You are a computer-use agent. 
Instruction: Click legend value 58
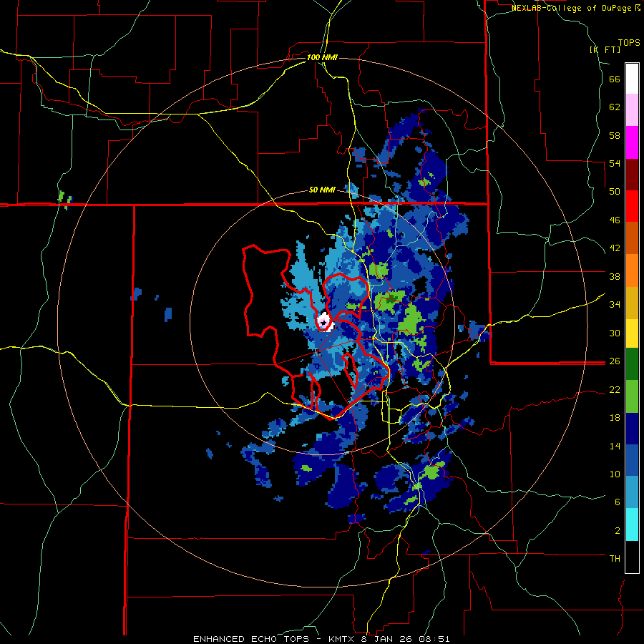(615, 135)
